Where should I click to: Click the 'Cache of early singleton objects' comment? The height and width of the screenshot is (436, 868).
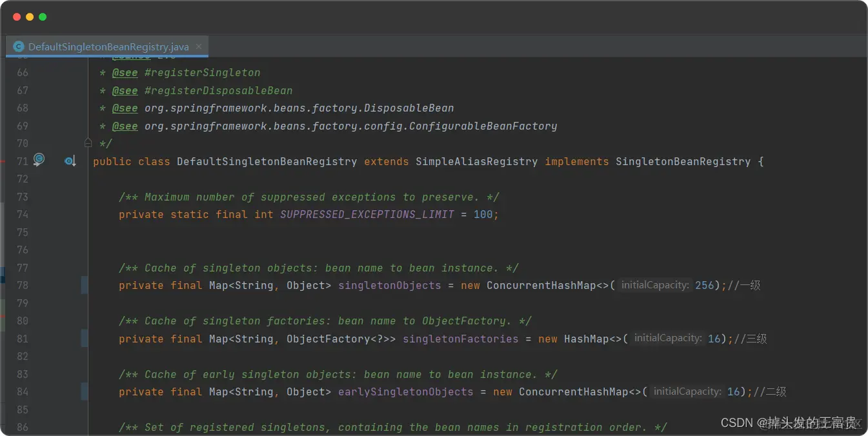[x=338, y=374]
